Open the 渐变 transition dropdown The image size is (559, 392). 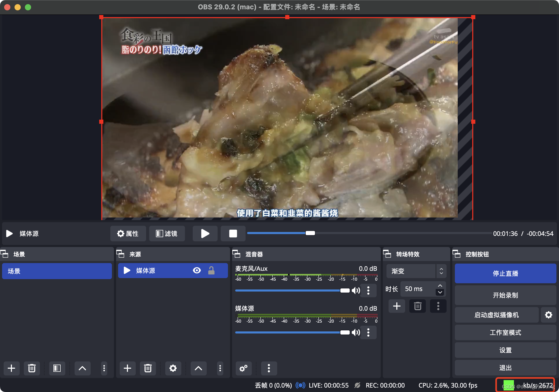tap(416, 271)
